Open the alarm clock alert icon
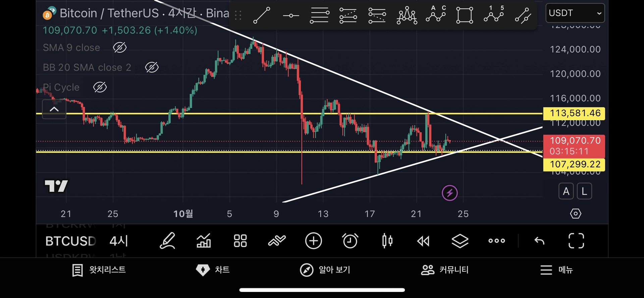The width and height of the screenshot is (644, 298). (350, 241)
